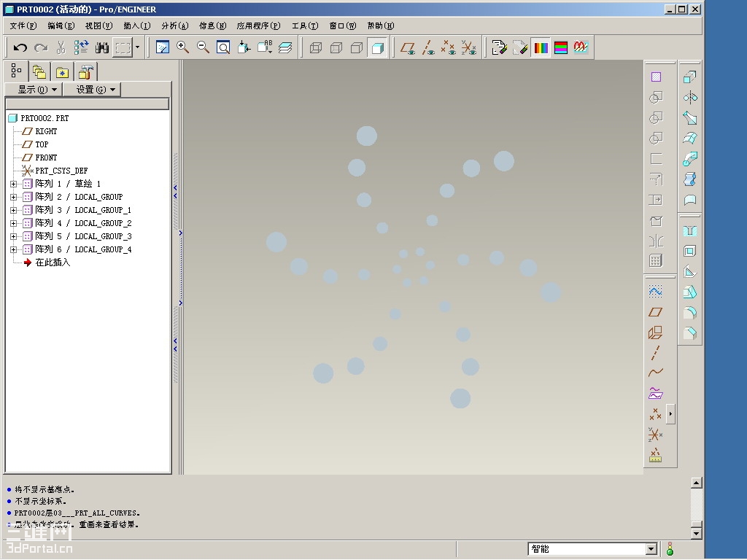Click 在此插入 insert-here marker
Image resolution: width=747 pixels, height=560 pixels.
tap(47, 262)
